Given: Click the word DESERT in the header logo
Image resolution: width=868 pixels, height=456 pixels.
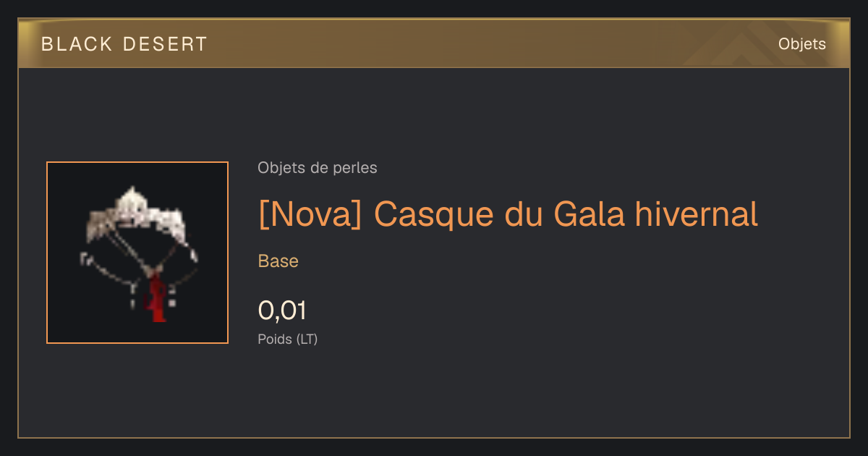Looking at the screenshot, I should (165, 44).
